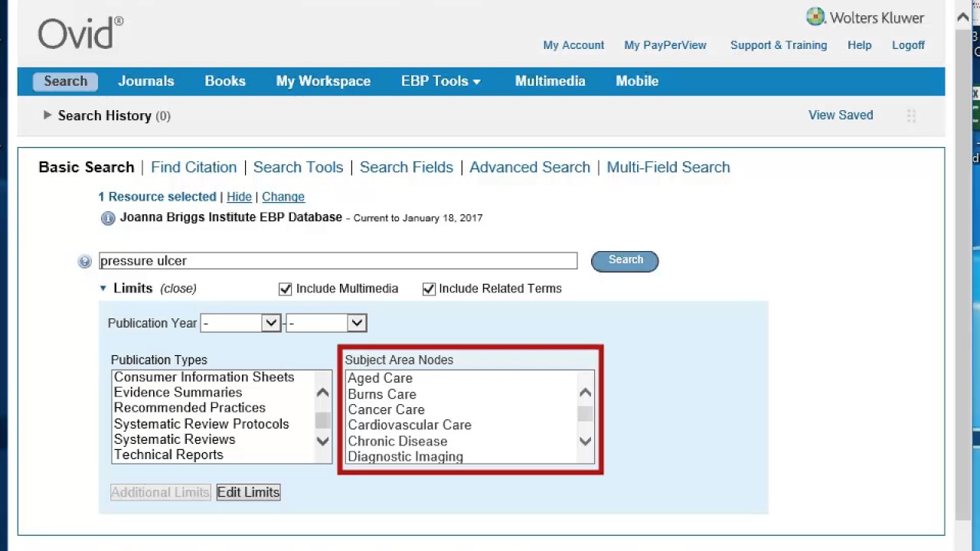Uncheck the Include Multimedia checkbox
Screen dimensions: 980x551
click(286, 289)
